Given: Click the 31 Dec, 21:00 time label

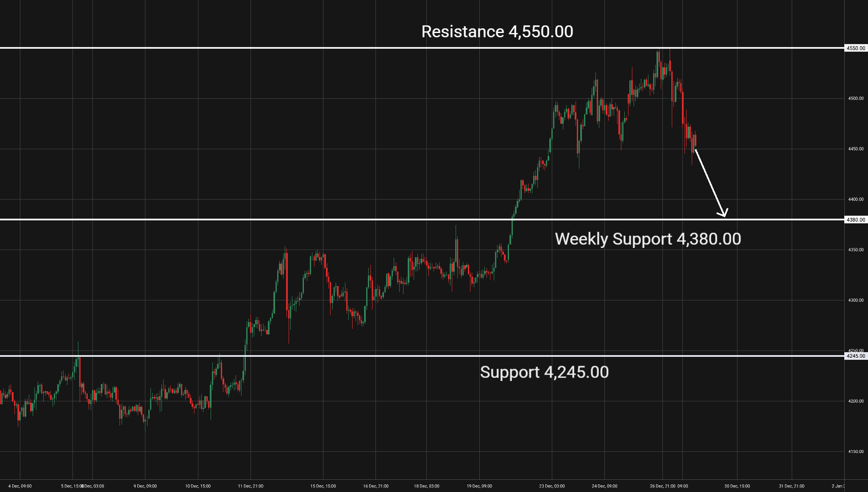Looking at the screenshot, I should (791, 486).
